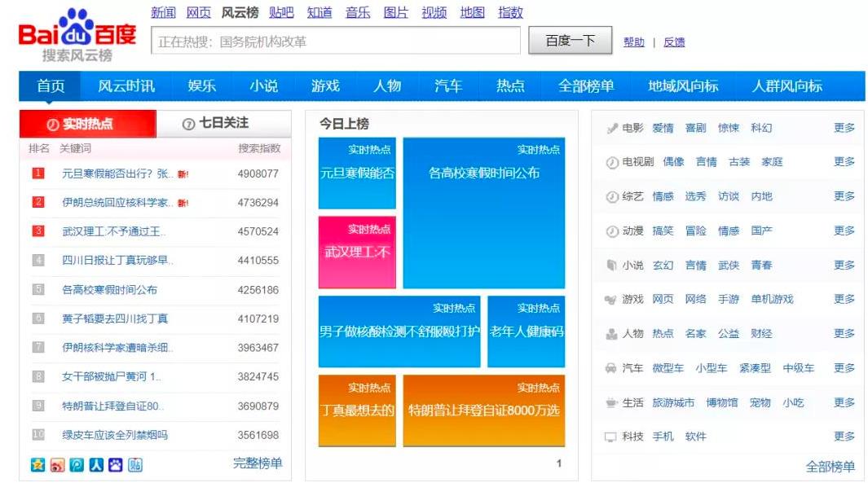The width and height of the screenshot is (868, 483).
Task: Click the 动漫 category icon
Action: coord(612,231)
